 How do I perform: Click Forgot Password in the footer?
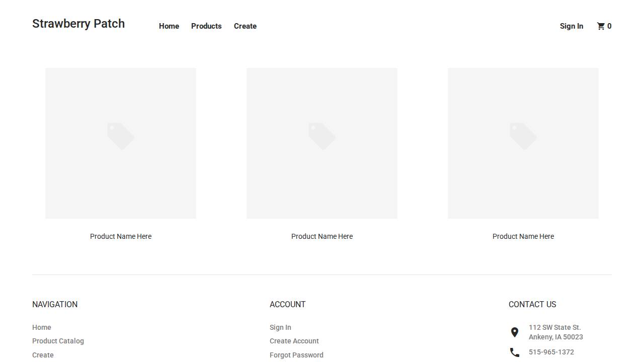[x=296, y=355]
